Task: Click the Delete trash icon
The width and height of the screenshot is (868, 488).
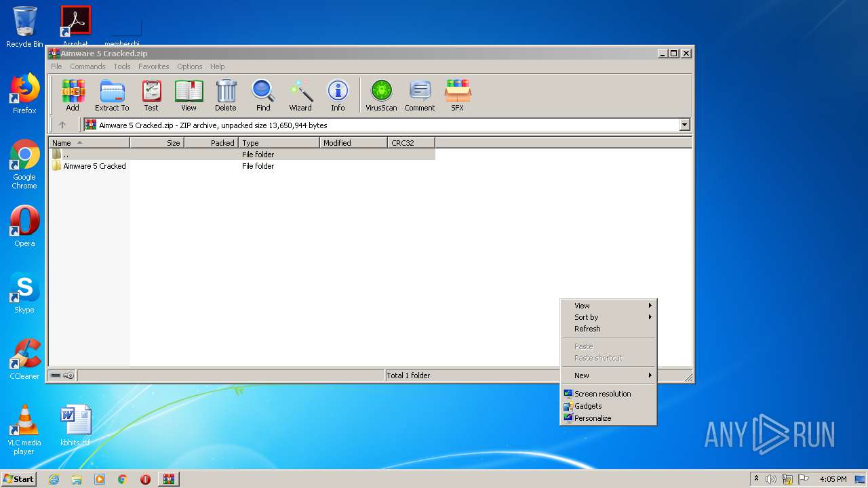Action: click(x=226, y=95)
